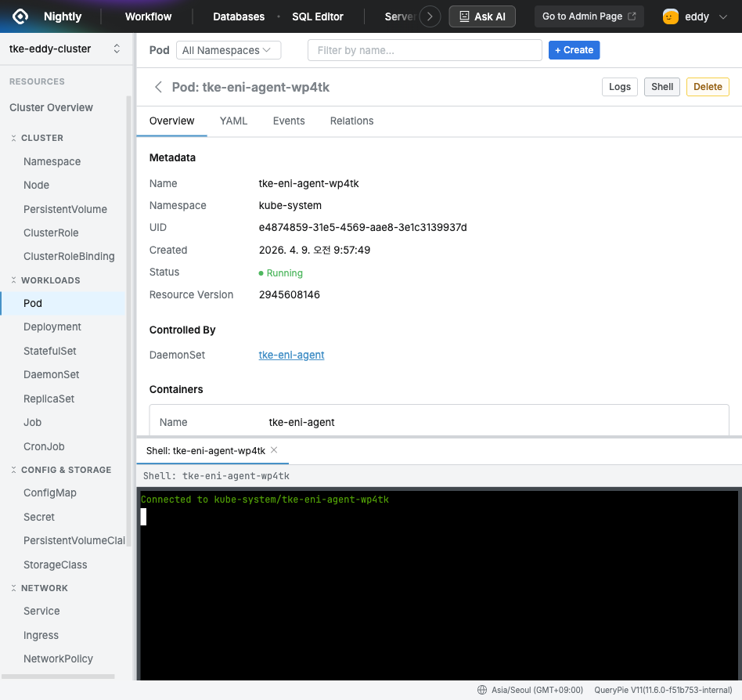The width and height of the screenshot is (742, 700).
Task: Go to Admin Page
Action: 589,16
